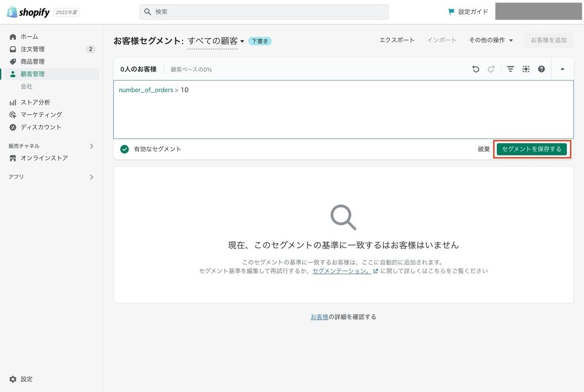The height and width of the screenshot is (392, 584).
Task: Click the 顧客ベースの0% text
Action: point(191,70)
